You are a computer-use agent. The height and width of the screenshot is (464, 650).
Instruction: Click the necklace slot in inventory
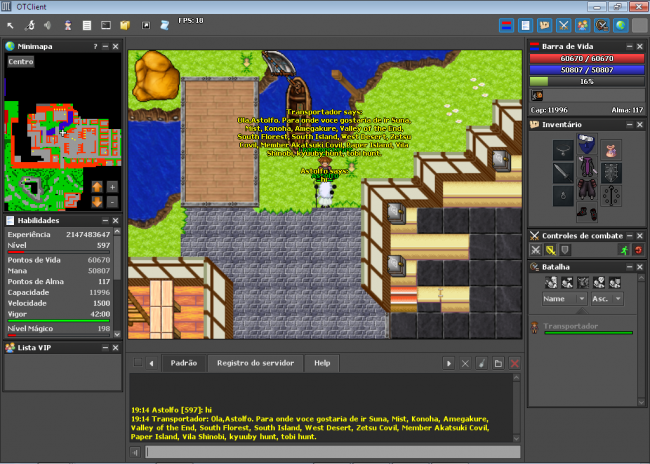(x=563, y=151)
